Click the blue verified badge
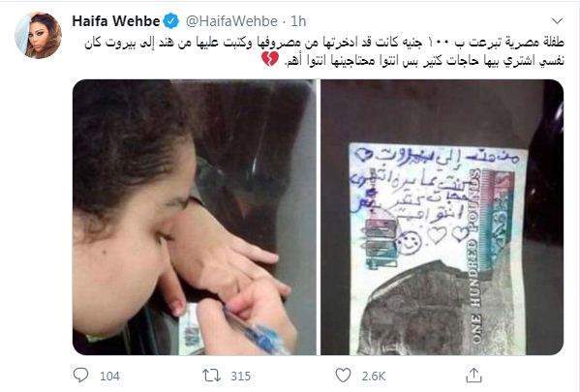 [170, 21]
